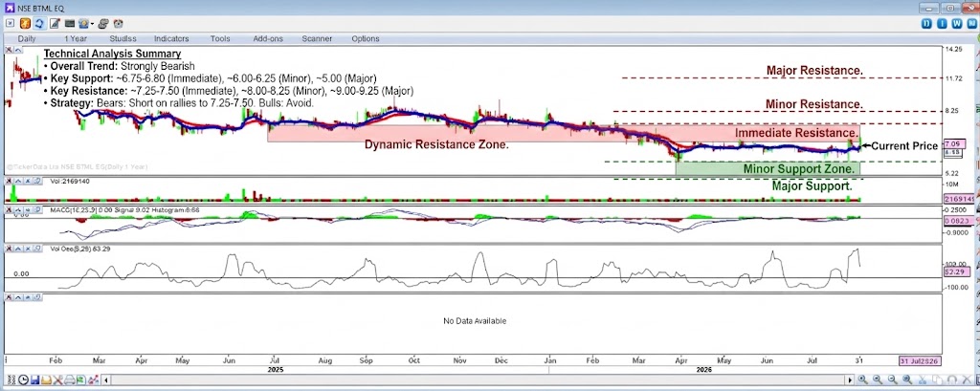
Task: Click the No Data Available message
Action: (475, 321)
